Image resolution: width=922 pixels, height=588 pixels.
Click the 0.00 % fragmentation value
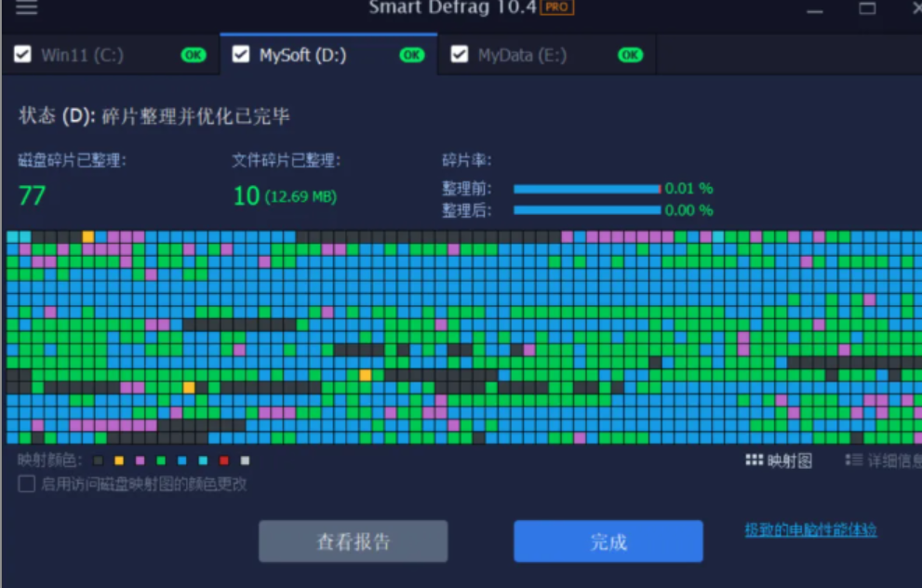tap(688, 210)
